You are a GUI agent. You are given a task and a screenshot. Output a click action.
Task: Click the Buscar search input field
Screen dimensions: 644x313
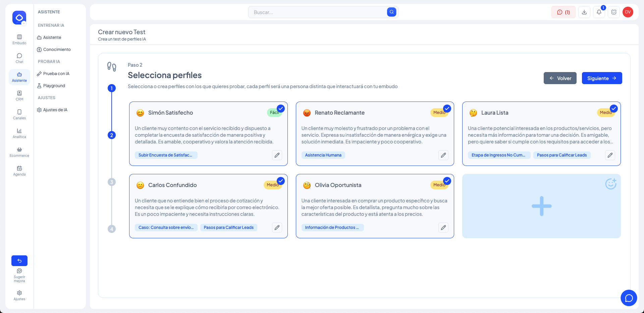(317, 12)
